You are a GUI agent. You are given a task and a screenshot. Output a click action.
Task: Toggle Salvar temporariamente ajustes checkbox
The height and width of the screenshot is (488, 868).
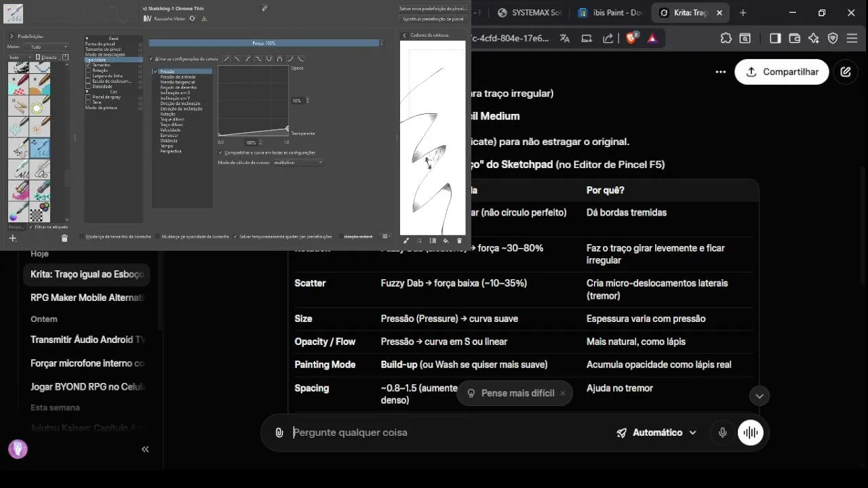(x=235, y=237)
